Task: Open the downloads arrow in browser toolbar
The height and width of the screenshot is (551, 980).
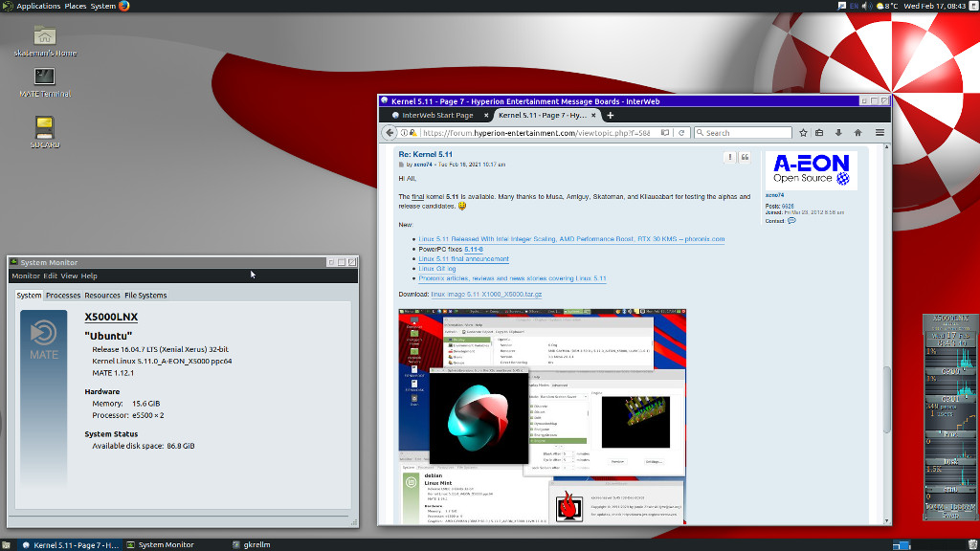Action: coord(838,132)
